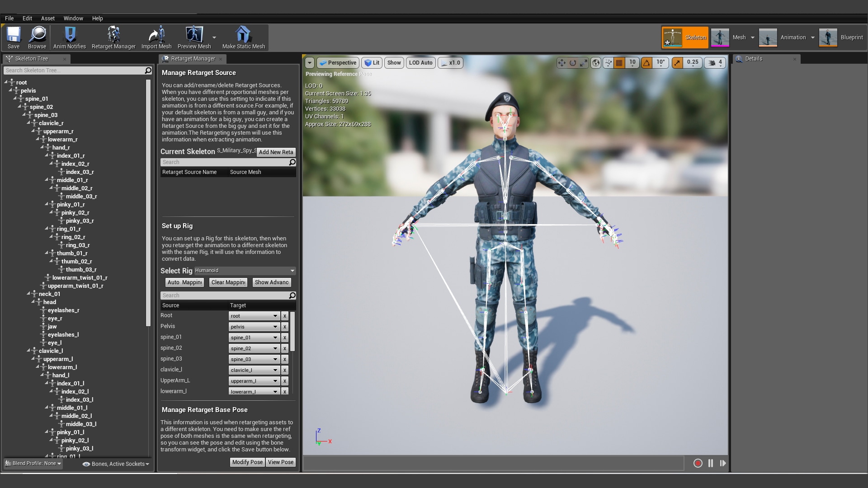The image size is (868, 488).
Task: Toggle grid snapping in viewport toolbar
Action: click(619, 63)
